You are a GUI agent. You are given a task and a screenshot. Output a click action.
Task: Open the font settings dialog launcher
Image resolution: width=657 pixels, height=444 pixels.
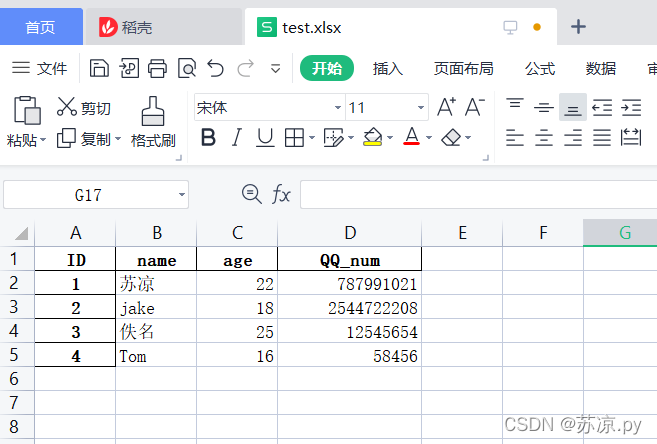[x=486, y=158]
